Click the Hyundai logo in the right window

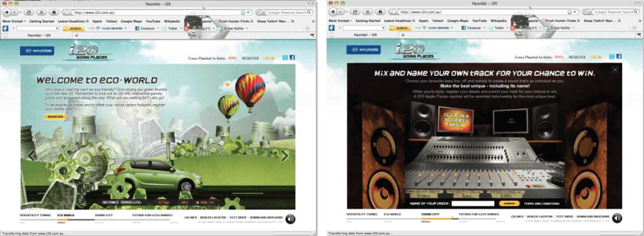click(363, 50)
